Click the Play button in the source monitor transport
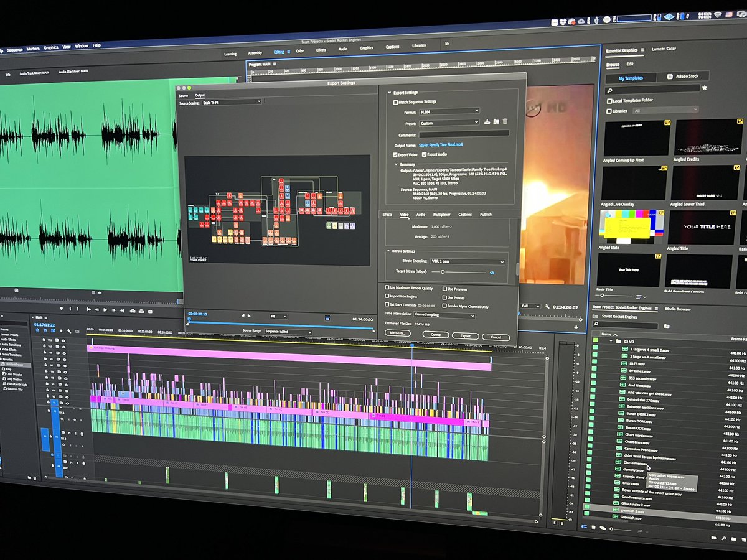The height and width of the screenshot is (560, 747). click(105, 309)
